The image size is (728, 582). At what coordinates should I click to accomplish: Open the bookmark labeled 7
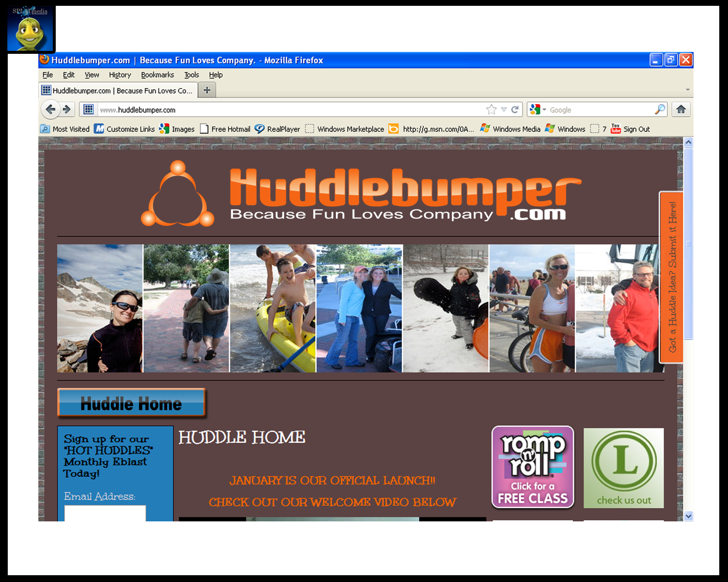click(598, 129)
